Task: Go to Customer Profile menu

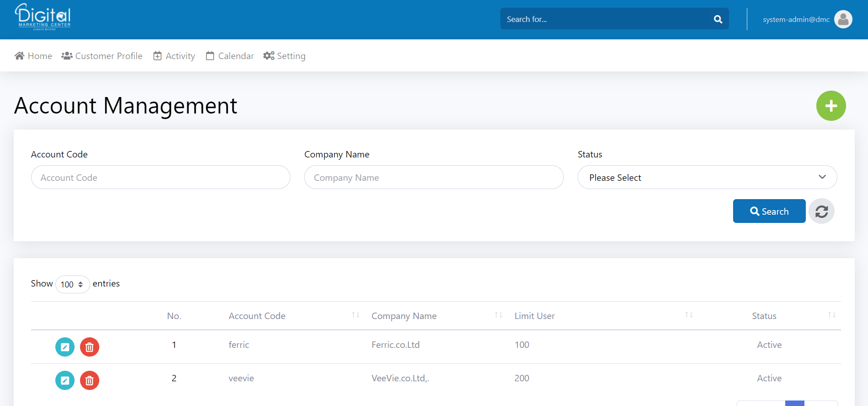Action: click(102, 56)
